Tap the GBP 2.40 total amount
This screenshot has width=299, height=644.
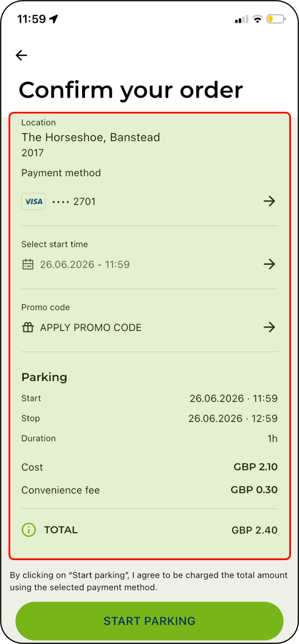(254, 530)
